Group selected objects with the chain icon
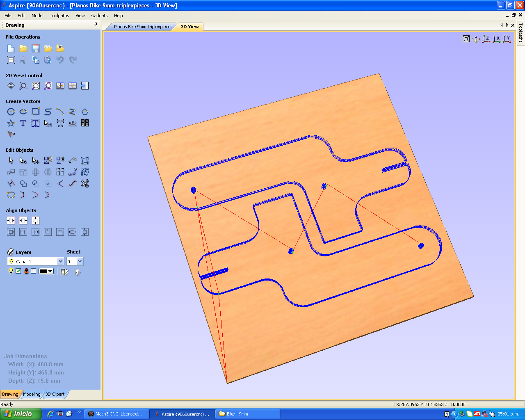This screenshot has width=525, height=420. (48, 160)
